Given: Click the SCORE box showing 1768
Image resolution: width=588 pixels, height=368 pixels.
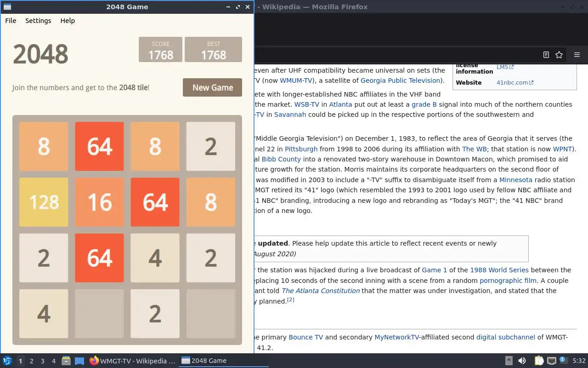Looking at the screenshot, I should (160, 50).
